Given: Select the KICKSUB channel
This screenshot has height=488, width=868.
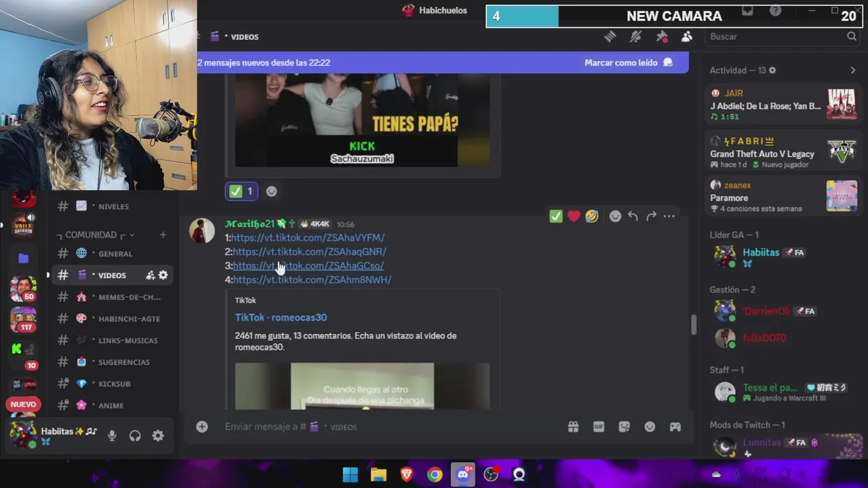Looking at the screenshot, I should click(112, 384).
